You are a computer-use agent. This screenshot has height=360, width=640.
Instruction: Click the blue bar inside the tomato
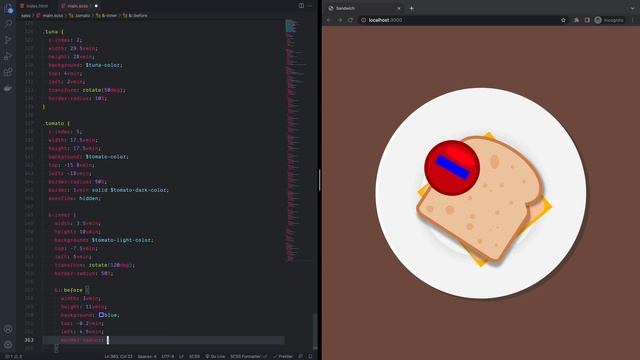(x=452, y=167)
